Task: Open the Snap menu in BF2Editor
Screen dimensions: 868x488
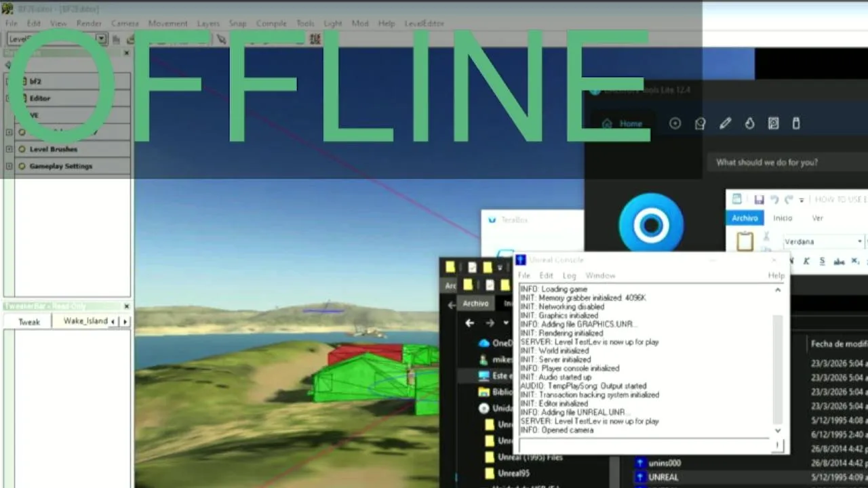Action: [x=237, y=23]
